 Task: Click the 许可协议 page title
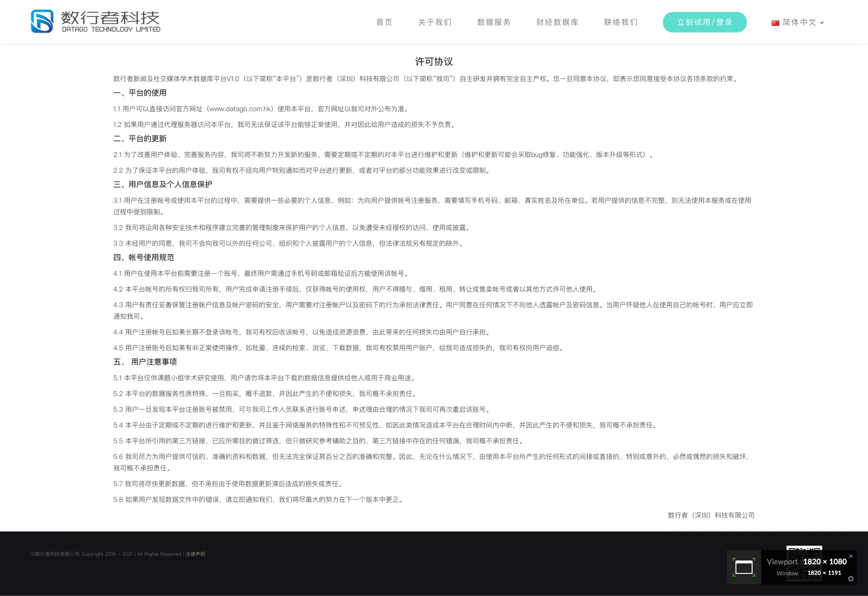[434, 61]
